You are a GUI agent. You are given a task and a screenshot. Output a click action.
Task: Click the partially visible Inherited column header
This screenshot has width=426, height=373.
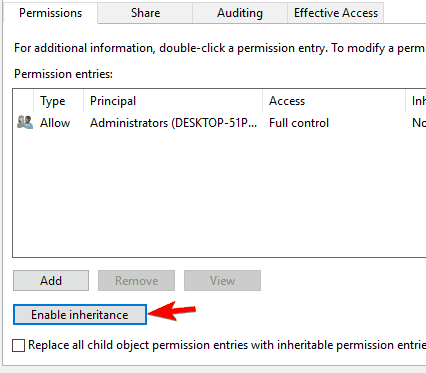click(x=416, y=101)
